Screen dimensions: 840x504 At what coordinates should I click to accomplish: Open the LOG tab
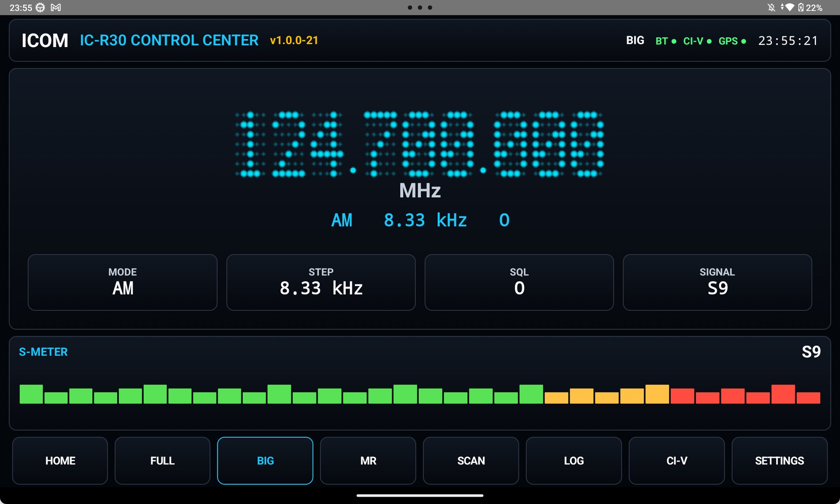point(574,461)
